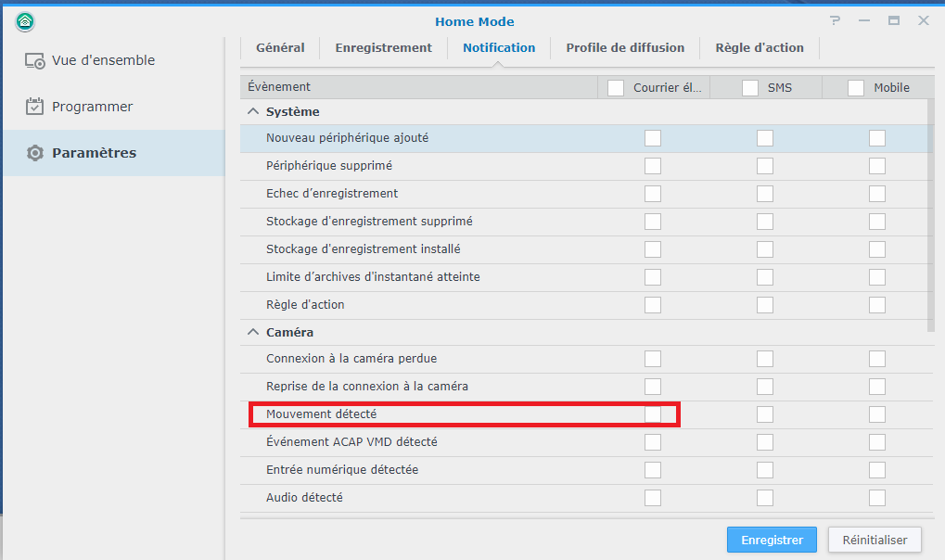Click the Réinitialiser button
Viewport: 945px width, 560px height.
tap(875, 540)
